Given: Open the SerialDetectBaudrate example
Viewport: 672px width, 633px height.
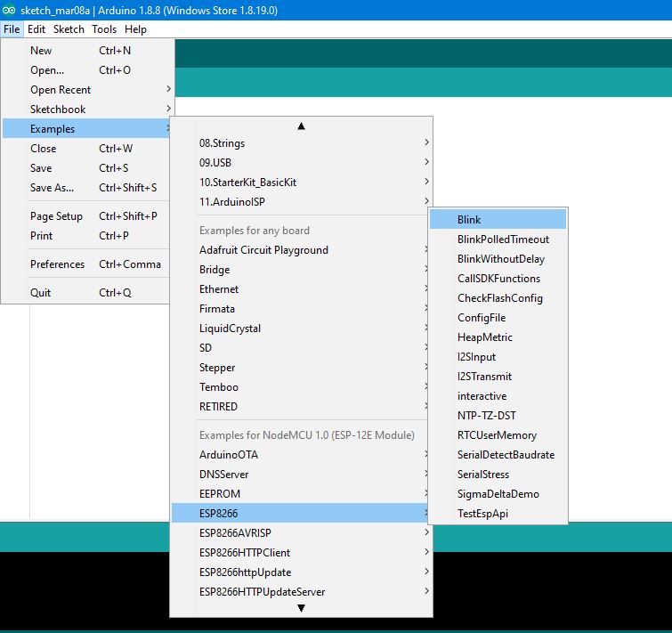Looking at the screenshot, I should click(498, 455).
